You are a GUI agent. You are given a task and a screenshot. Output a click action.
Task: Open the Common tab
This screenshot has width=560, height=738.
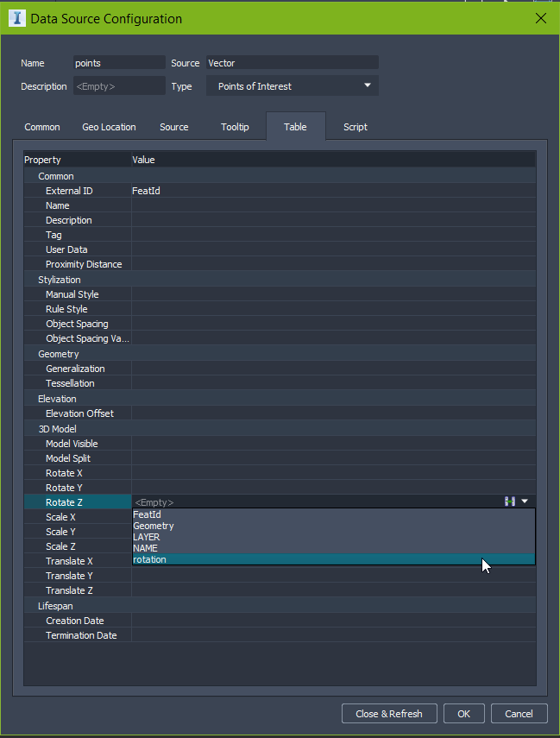(41, 126)
